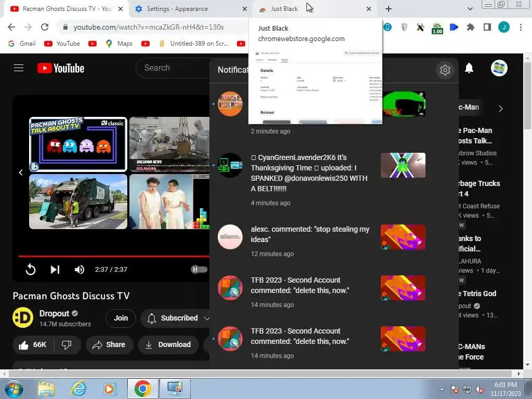Screen dimensions: 532x399
Task: Open garbage truck end-screen thumbnail
Action: 78,202
